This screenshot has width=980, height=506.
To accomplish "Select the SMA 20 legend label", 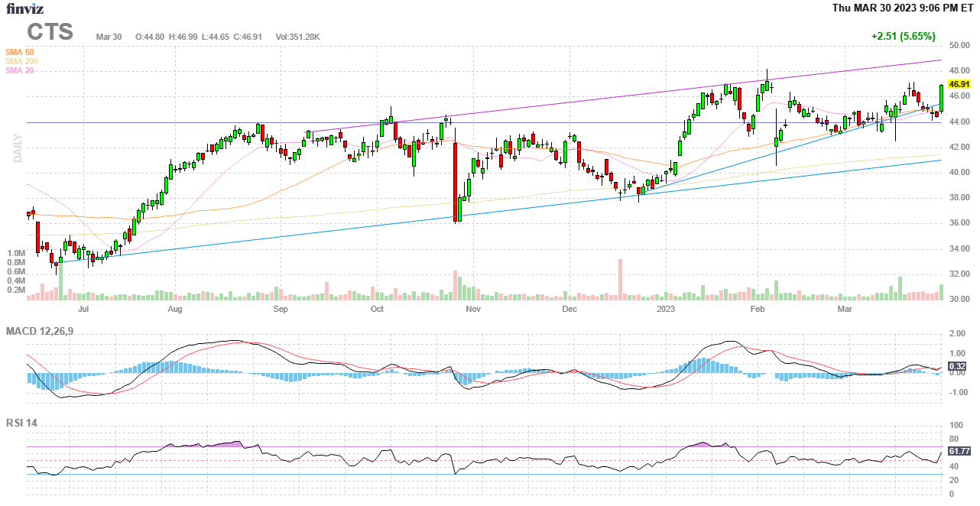I will (x=19, y=70).
